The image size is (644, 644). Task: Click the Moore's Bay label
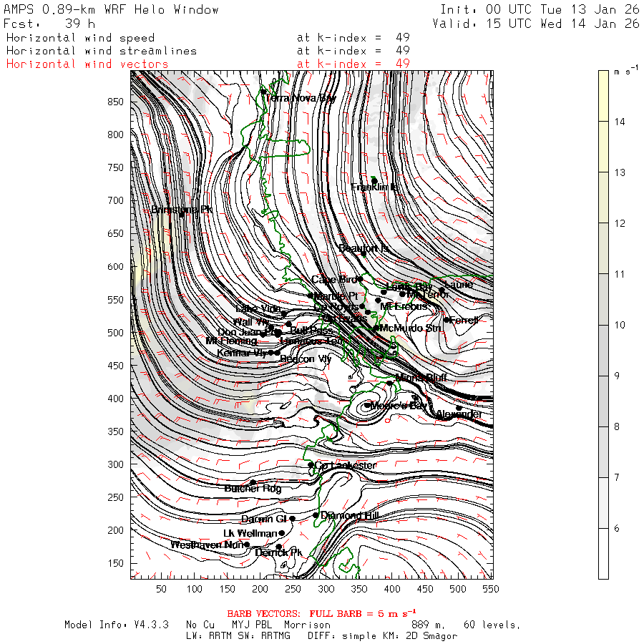(399, 406)
